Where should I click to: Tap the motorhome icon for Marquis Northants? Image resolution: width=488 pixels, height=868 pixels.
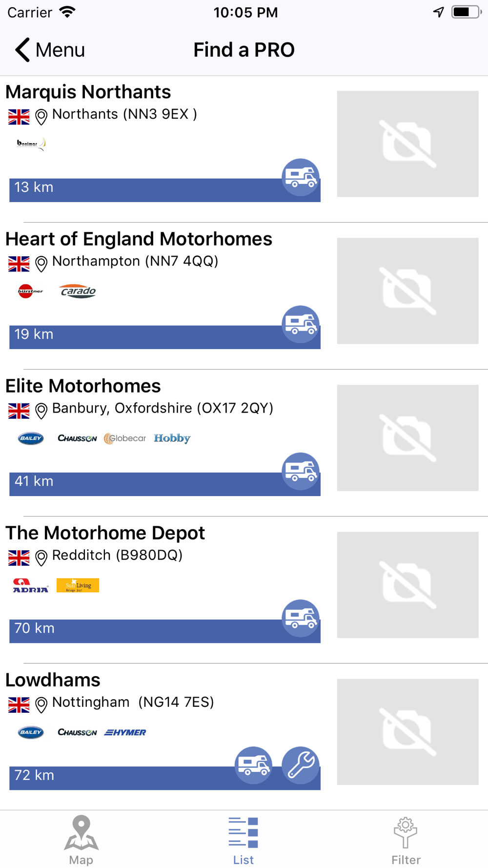301,177
